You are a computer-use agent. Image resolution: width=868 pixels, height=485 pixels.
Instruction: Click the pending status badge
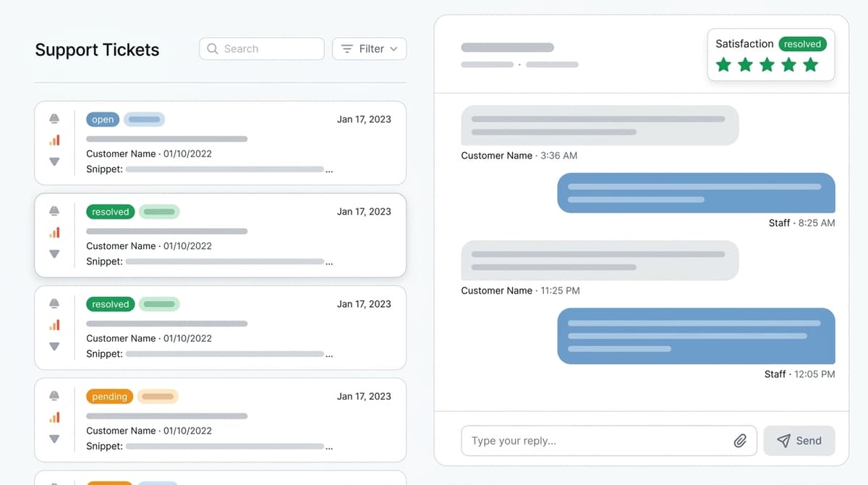tap(109, 397)
